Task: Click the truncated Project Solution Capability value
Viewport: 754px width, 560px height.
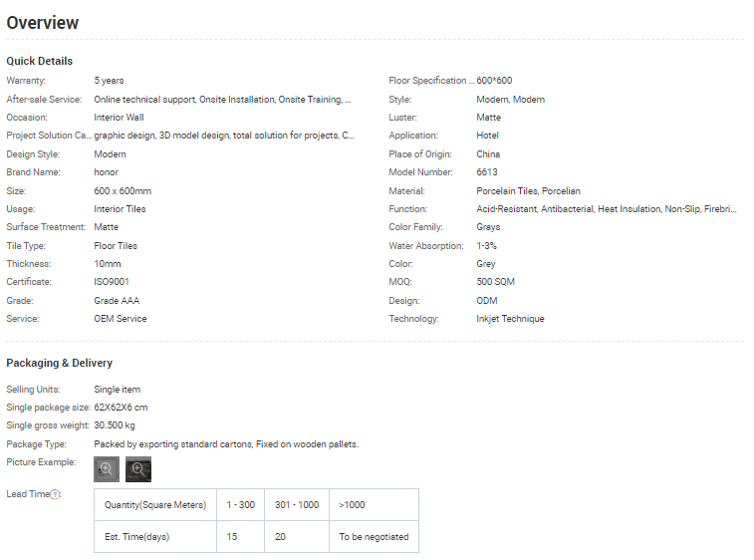Action: pyautogui.click(x=223, y=136)
